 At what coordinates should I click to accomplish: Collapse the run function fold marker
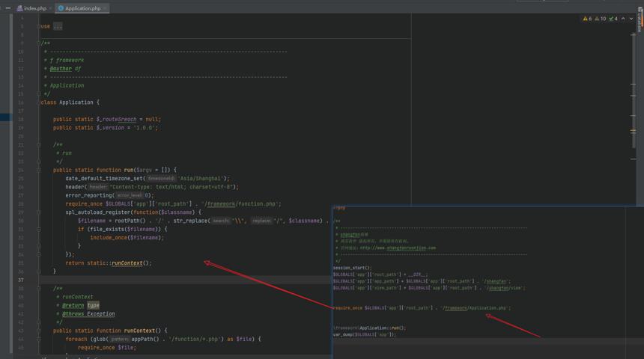coord(39,170)
